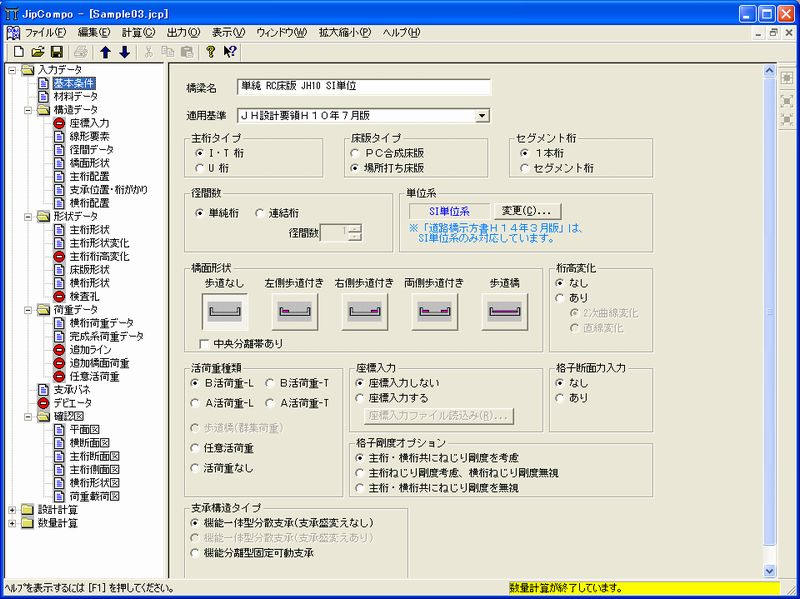800x599 pixels.
Task: Click the 橋梁名 text input field
Action: [x=364, y=87]
